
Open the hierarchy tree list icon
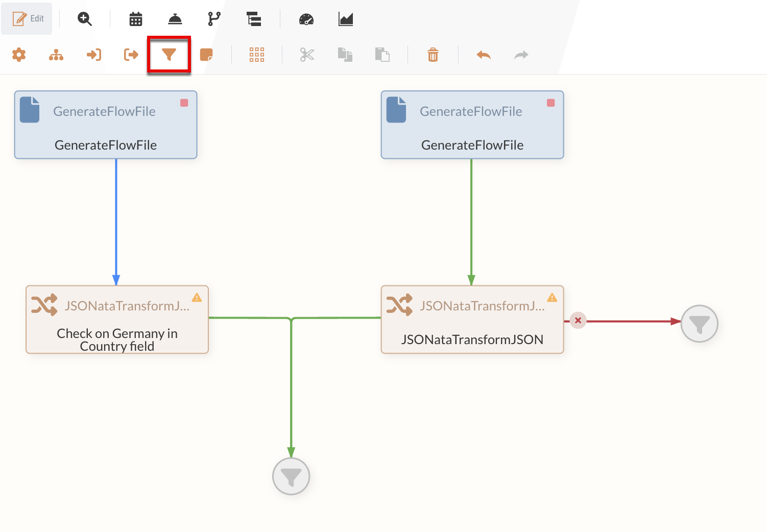[x=254, y=19]
